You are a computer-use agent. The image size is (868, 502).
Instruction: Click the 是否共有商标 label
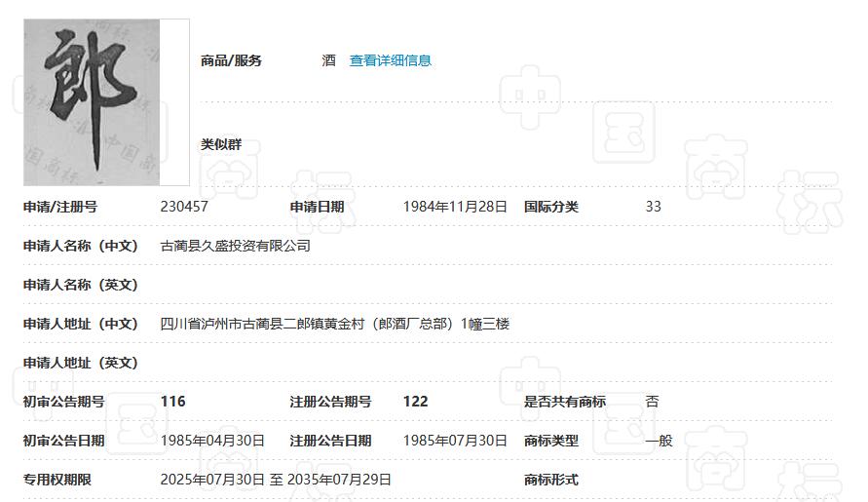click(565, 402)
